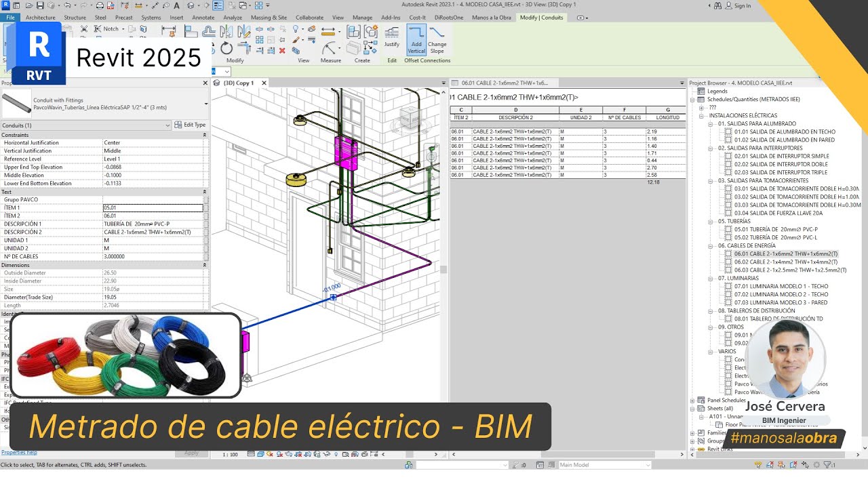Open schedule 06.02 CABLE 2-1x4mm2 in browser
This screenshot has width=868, height=488.
tap(785, 262)
